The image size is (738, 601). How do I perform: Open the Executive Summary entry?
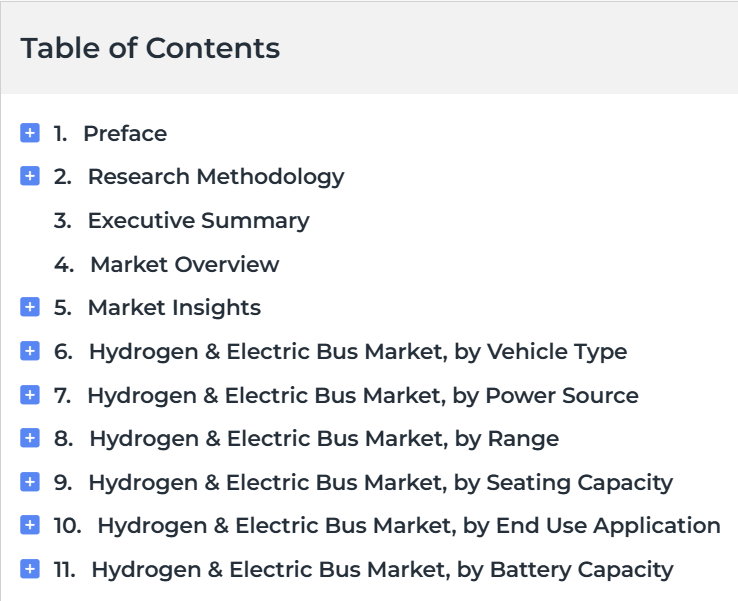click(x=199, y=221)
